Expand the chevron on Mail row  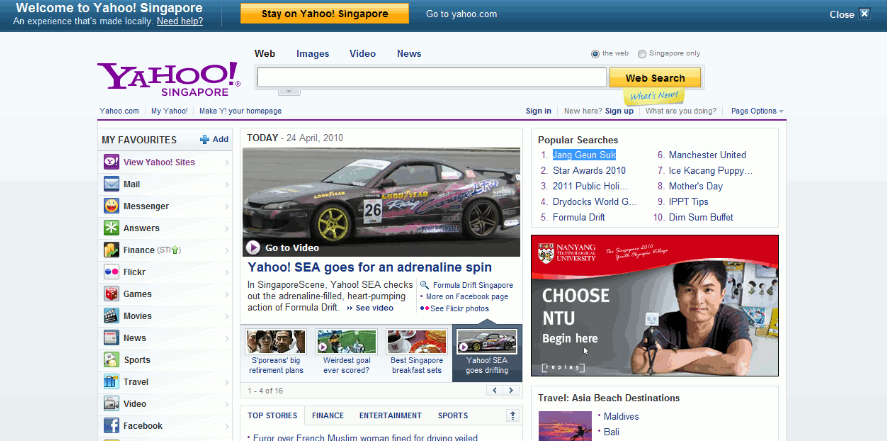coord(227,185)
